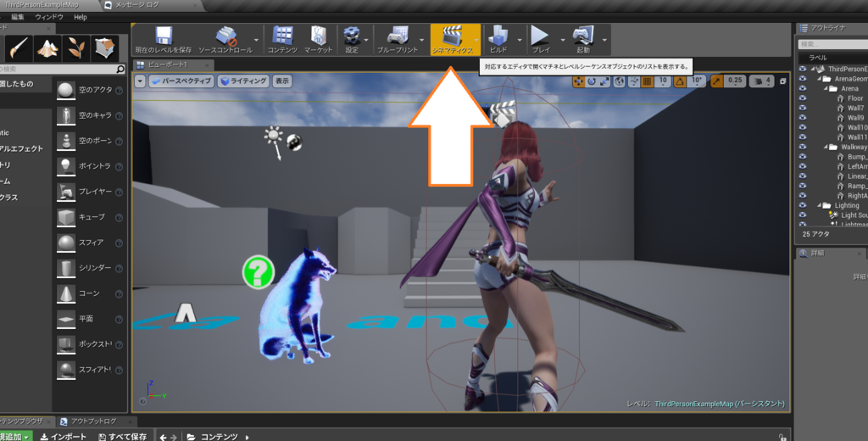Open the Source Control dropdown arrow
The width and height of the screenshot is (868, 441).
pos(256,40)
